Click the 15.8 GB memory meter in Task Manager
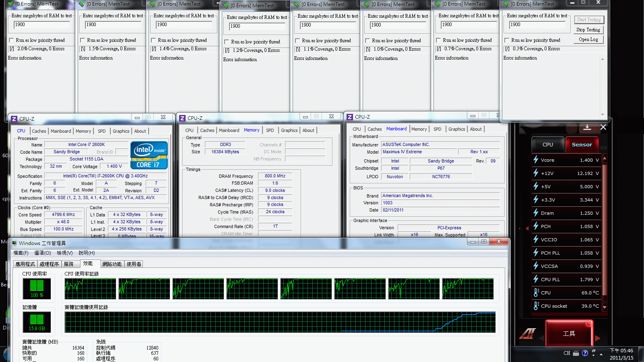 pos(37,322)
